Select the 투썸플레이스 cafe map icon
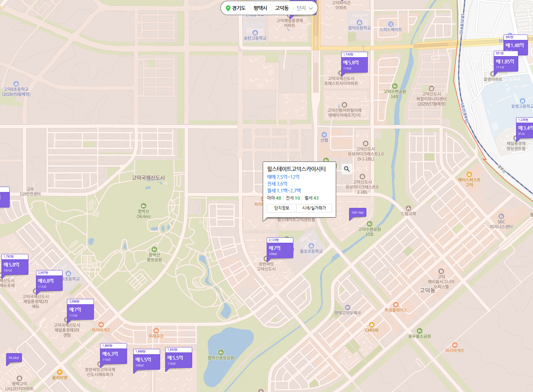Image resolution: width=533 pixels, height=392 pixels. [396, 305]
